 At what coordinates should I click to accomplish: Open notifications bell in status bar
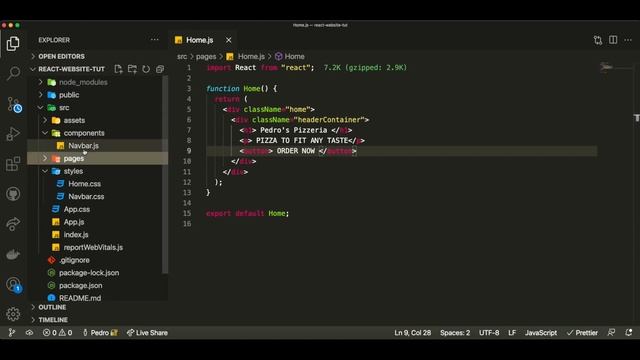tap(629, 333)
